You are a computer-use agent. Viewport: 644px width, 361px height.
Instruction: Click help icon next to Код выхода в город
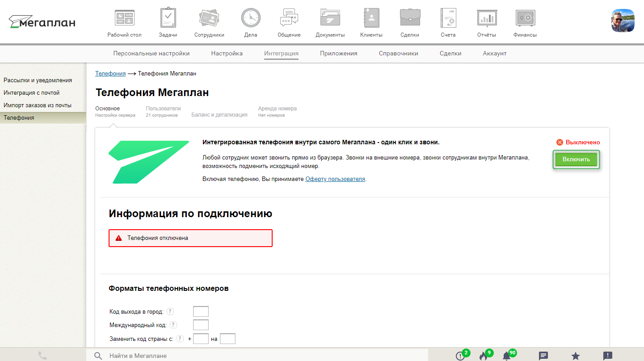pos(170,311)
